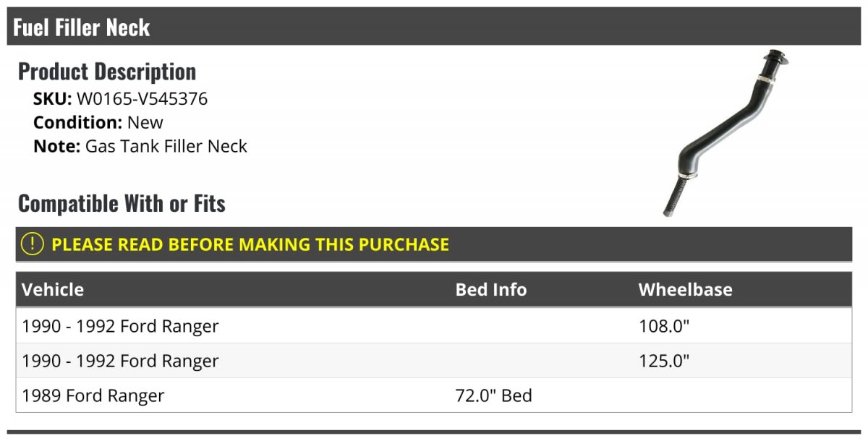Screen dimensions: 868x441
Task: Click the Compatible With or Fits heading
Action: (122, 204)
